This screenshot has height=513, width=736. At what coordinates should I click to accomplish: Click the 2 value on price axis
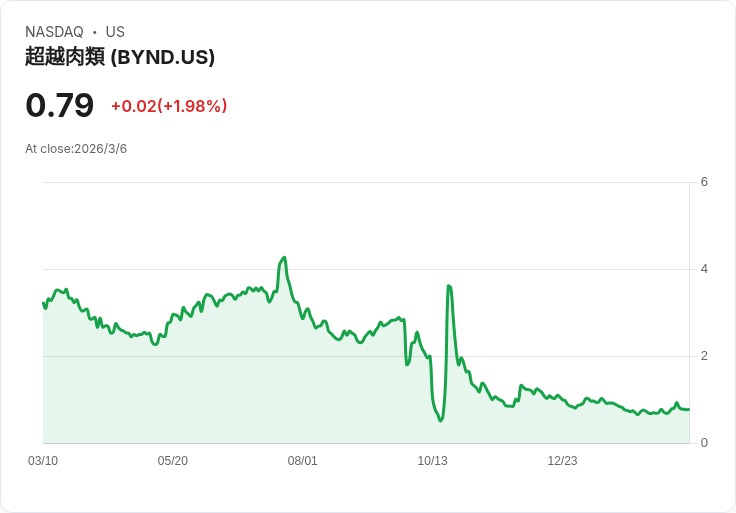point(704,356)
